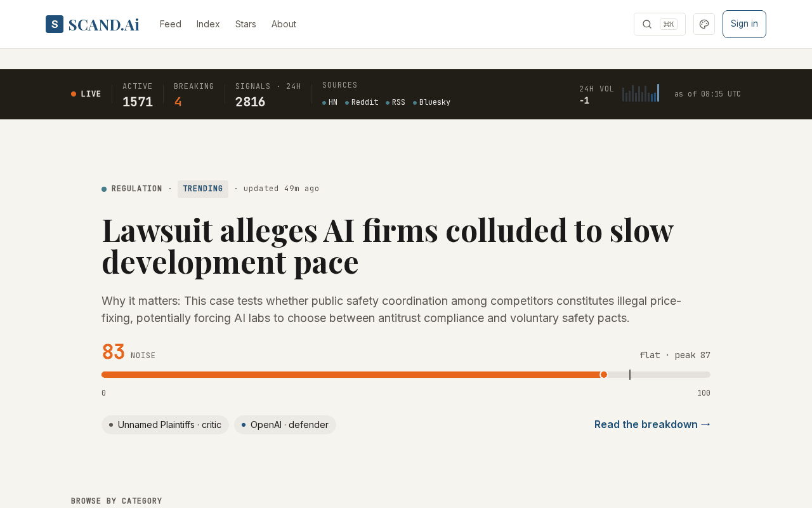Click the Read the breakdown link

pyautogui.click(x=652, y=424)
